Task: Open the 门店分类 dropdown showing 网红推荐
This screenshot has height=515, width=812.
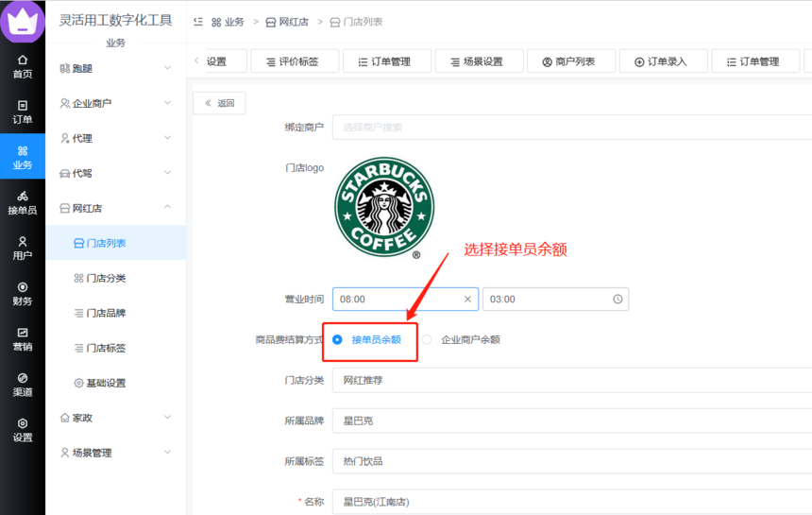Action: 572,380
